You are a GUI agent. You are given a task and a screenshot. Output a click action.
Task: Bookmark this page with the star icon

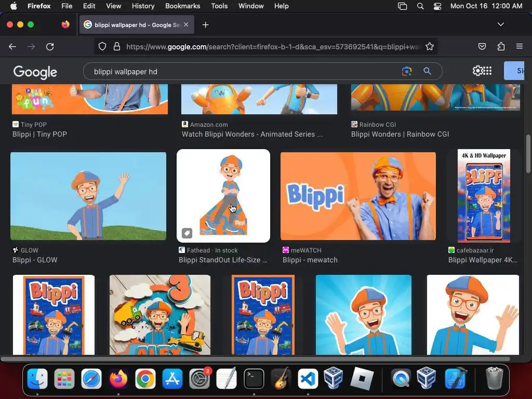tap(430, 46)
